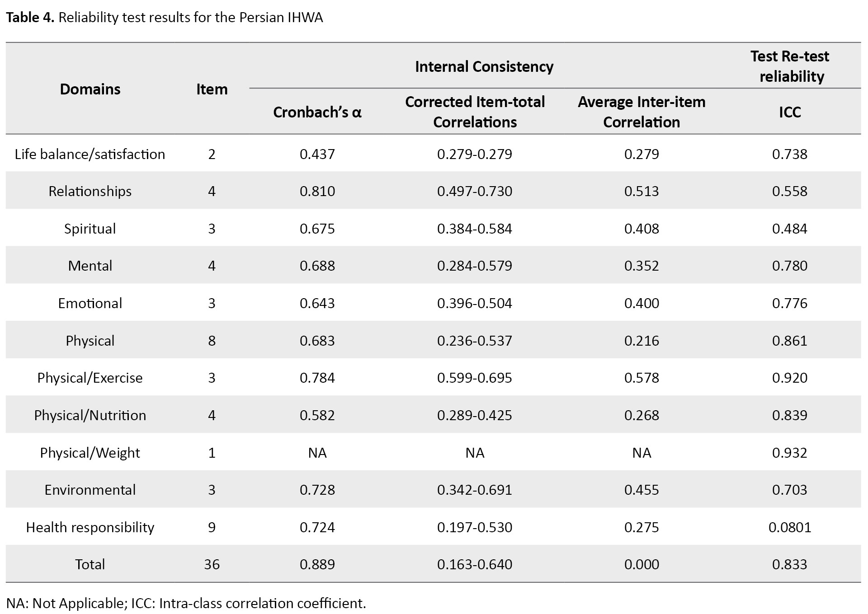Select the Average Inter-item Correlation header

[641, 112]
